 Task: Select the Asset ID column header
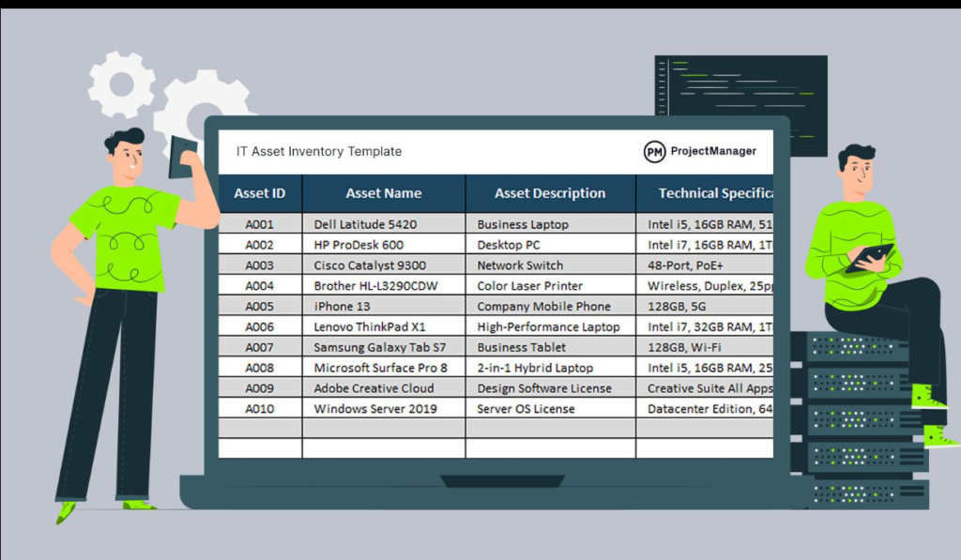tap(260, 193)
